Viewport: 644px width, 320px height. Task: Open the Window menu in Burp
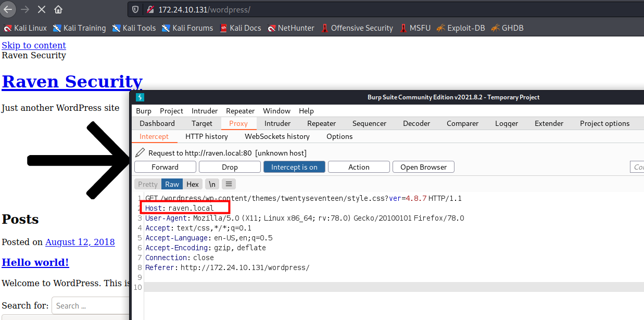[276, 111]
